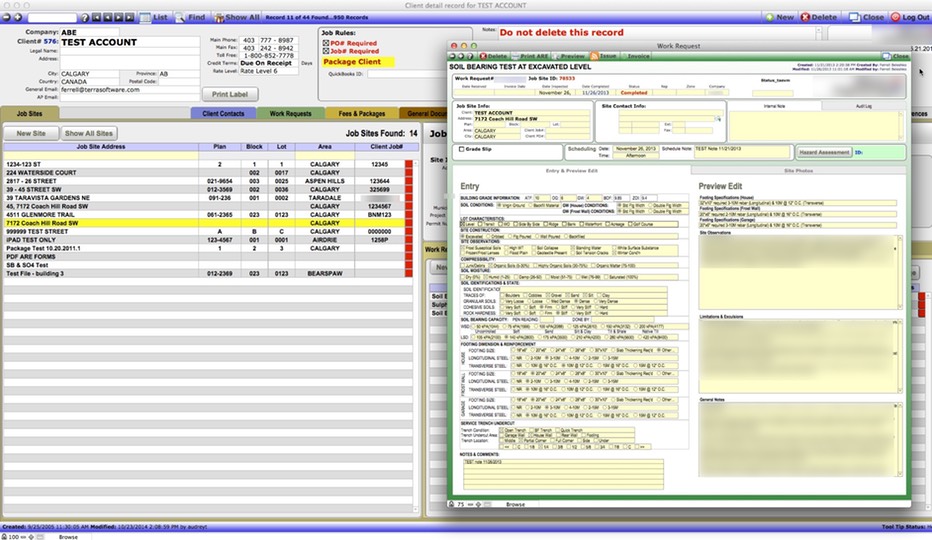Toggle the PO# Required checkbox

[x=326, y=43]
